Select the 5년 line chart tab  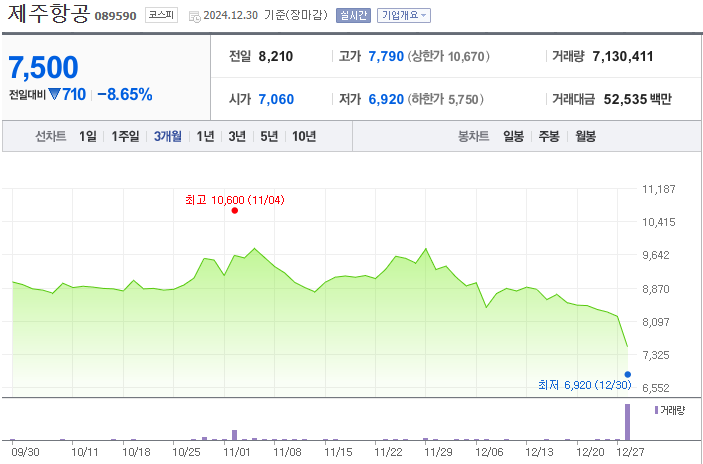click(269, 136)
